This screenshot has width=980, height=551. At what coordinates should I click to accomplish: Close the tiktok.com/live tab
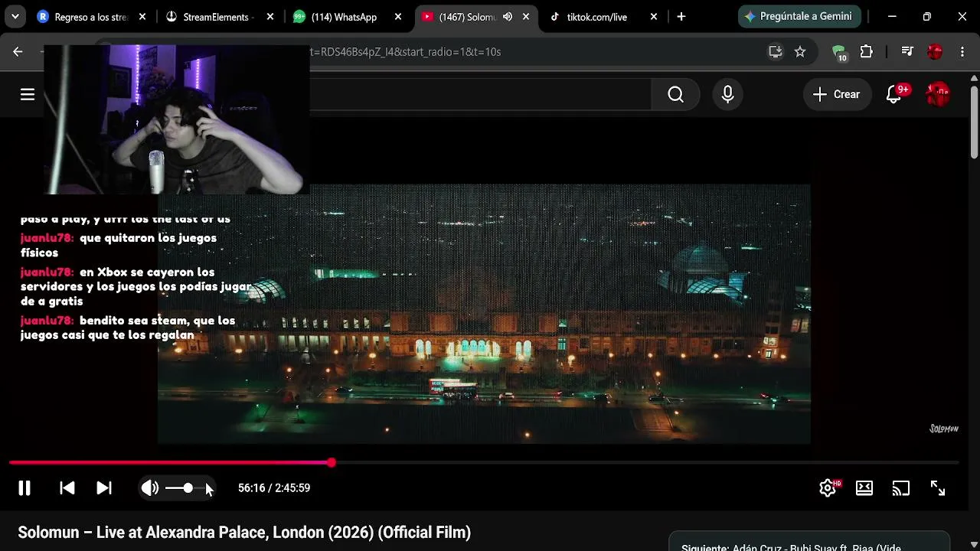(x=653, y=17)
